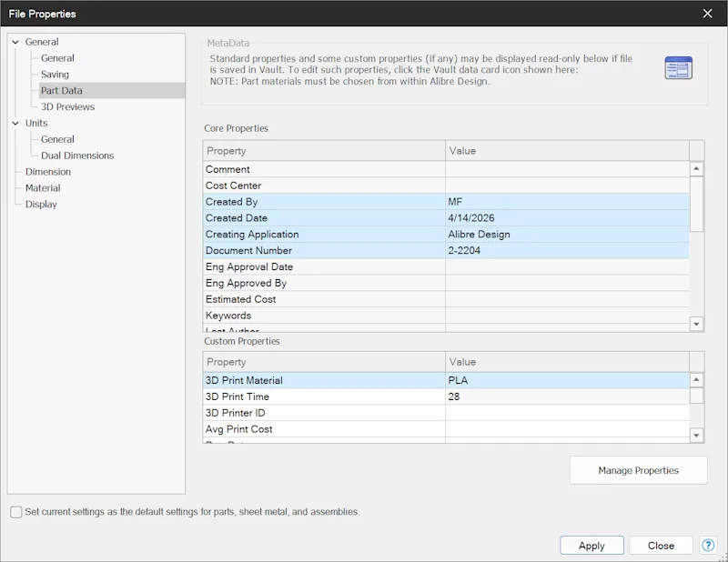Select the Eng Approval Date row

446,266
